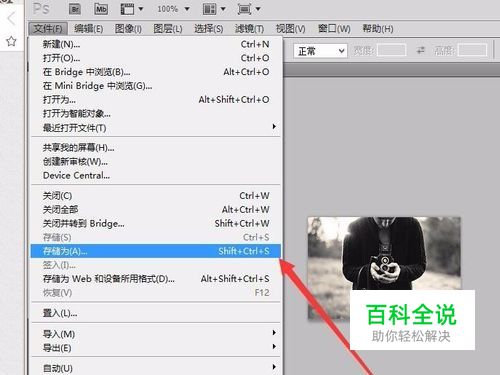This screenshot has width=500, height=375.
Task: Choose 关闭全部 menu entry
Action: [x=156, y=210]
